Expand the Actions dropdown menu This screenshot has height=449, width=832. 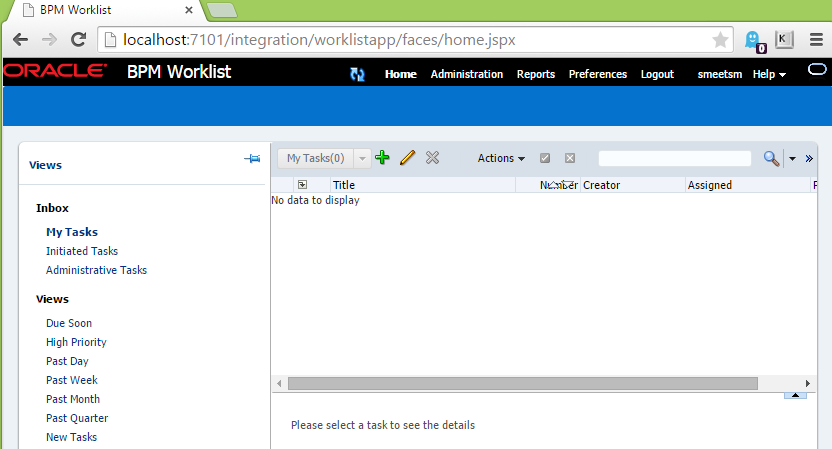[501, 158]
